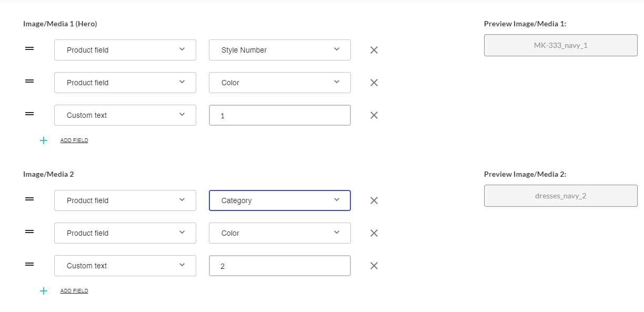This screenshot has height=312, width=644.
Task: Remove the Category field row
Action: click(x=374, y=200)
